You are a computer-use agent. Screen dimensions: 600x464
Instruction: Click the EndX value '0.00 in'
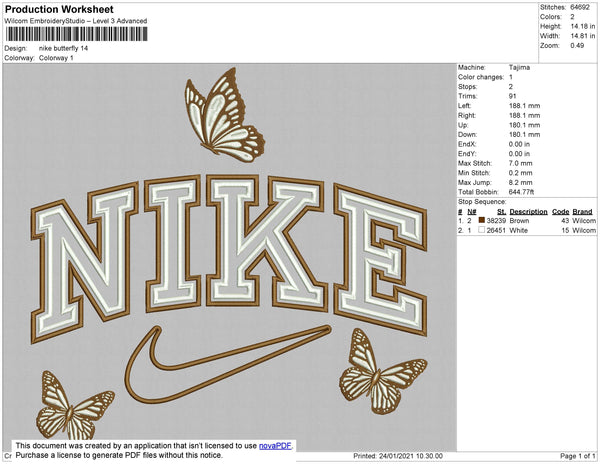(x=519, y=144)
